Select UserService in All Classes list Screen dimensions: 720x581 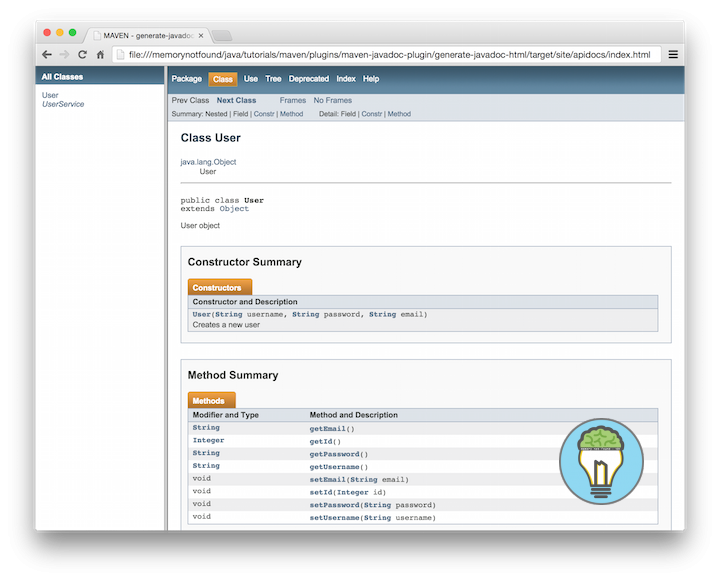click(x=63, y=104)
